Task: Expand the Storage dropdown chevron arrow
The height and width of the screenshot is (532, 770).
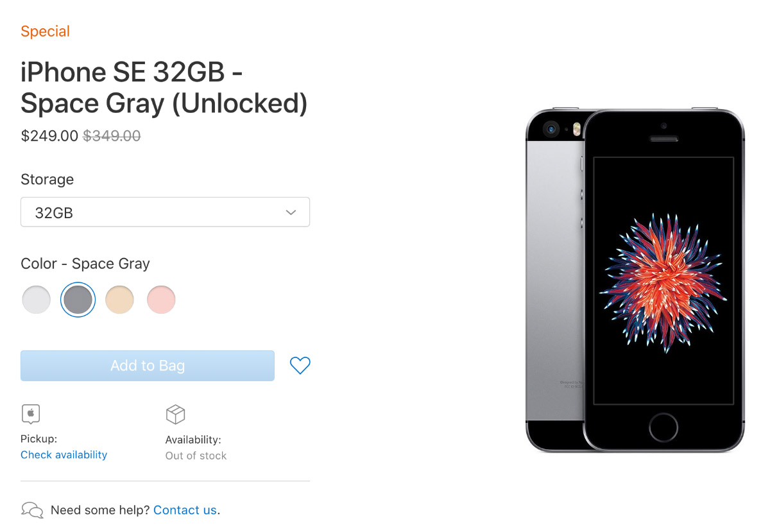Action: pyautogui.click(x=291, y=212)
